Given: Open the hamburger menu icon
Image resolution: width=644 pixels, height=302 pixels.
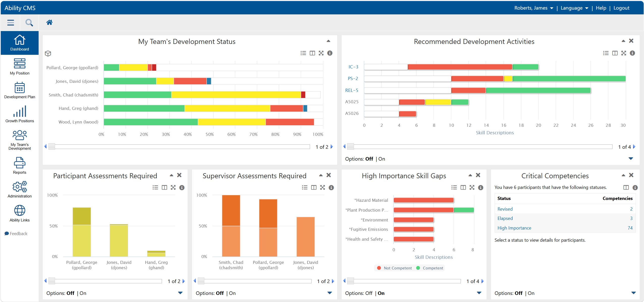Looking at the screenshot, I should click(11, 23).
